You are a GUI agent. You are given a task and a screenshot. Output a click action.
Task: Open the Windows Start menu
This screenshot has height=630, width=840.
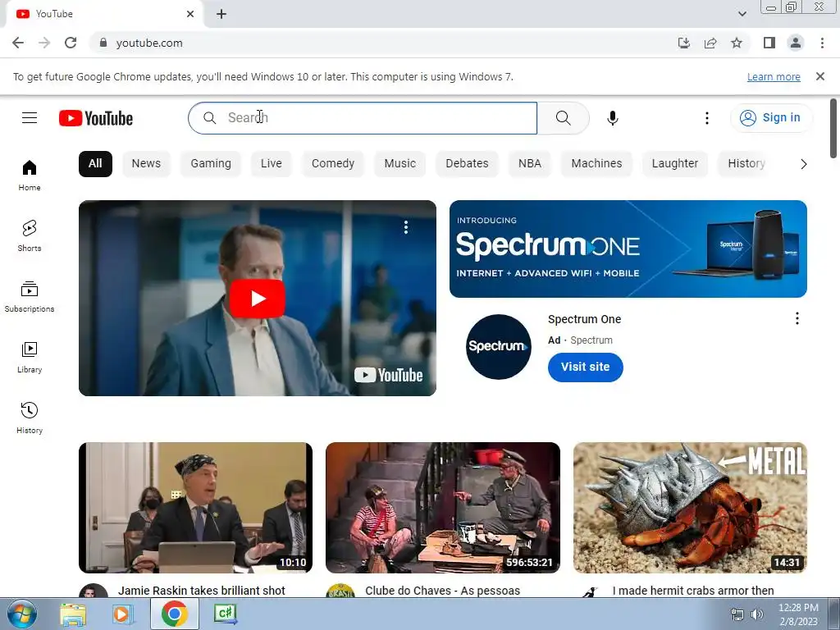tap(21, 614)
